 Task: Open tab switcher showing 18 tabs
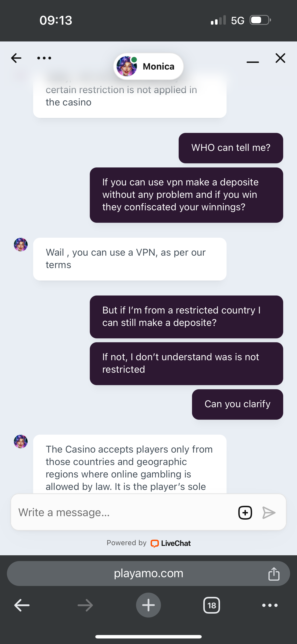pos(212,605)
